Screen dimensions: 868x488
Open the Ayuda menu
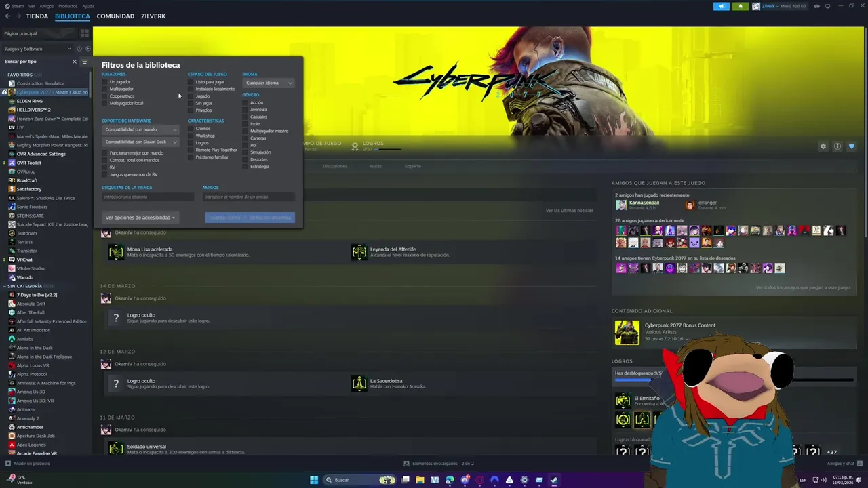tap(88, 6)
